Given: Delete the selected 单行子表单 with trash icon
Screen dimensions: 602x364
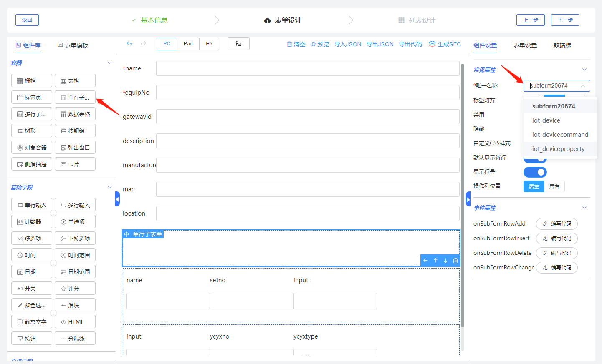Looking at the screenshot, I should point(455,261).
